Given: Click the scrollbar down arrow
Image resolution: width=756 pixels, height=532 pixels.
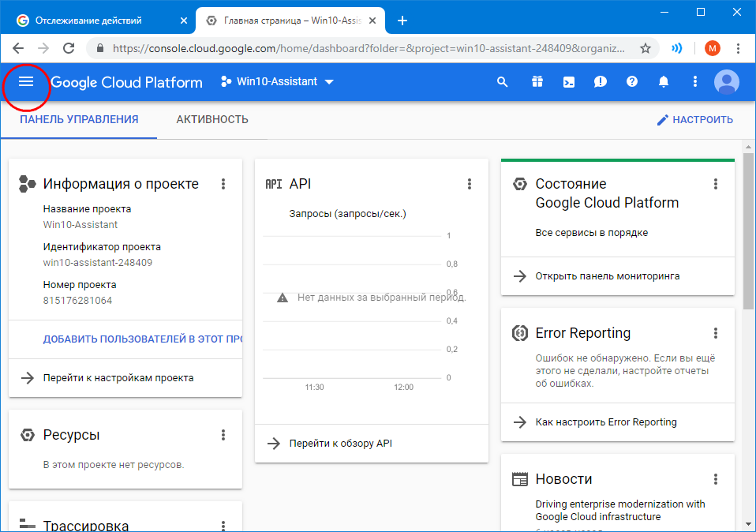Looking at the screenshot, I should click(748, 524).
